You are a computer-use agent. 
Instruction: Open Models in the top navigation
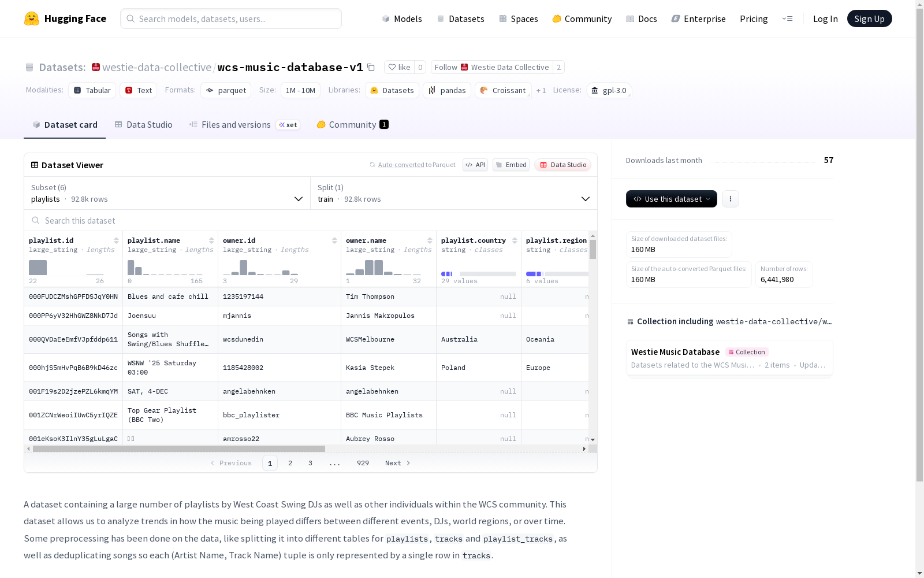402,18
